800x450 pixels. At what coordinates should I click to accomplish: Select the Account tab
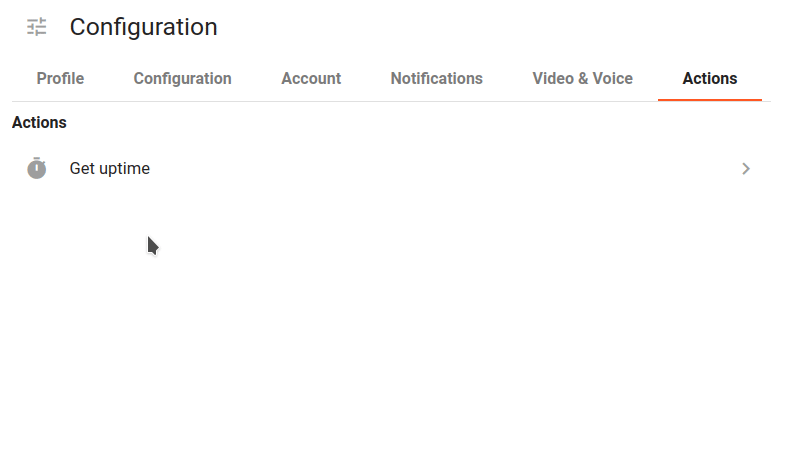coord(311,78)
